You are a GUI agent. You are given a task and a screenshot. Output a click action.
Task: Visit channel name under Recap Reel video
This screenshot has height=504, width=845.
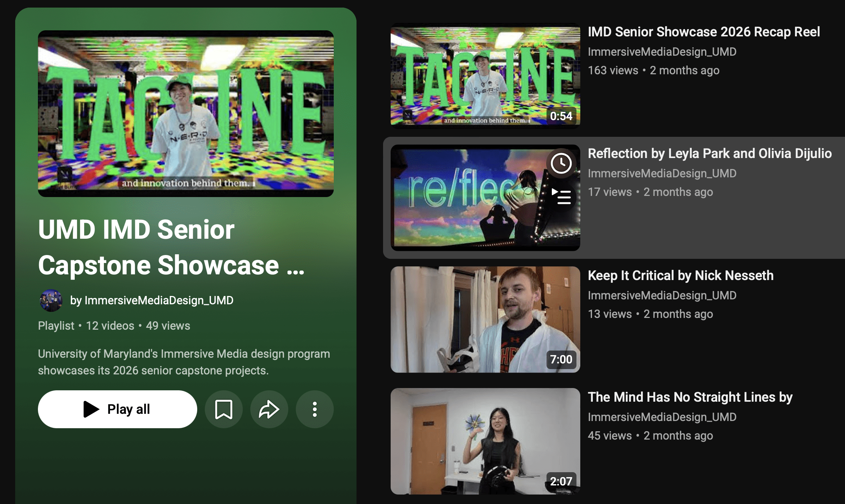(x=662, y=52)
